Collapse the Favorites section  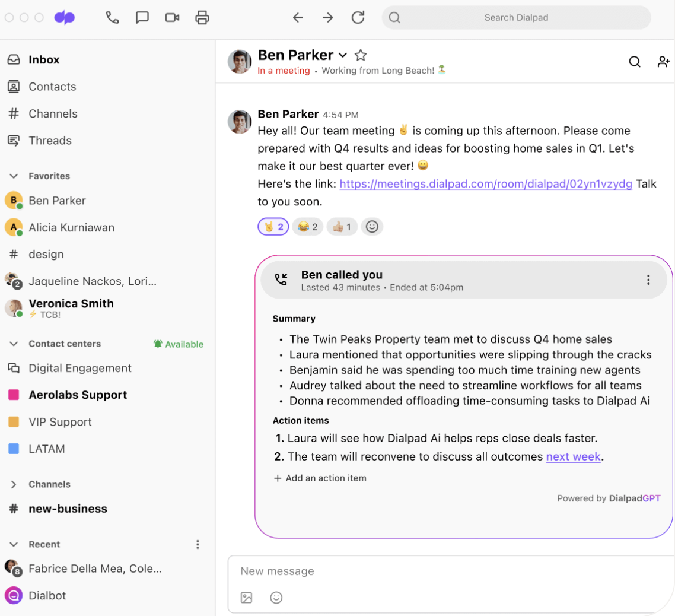pos(14,176)
